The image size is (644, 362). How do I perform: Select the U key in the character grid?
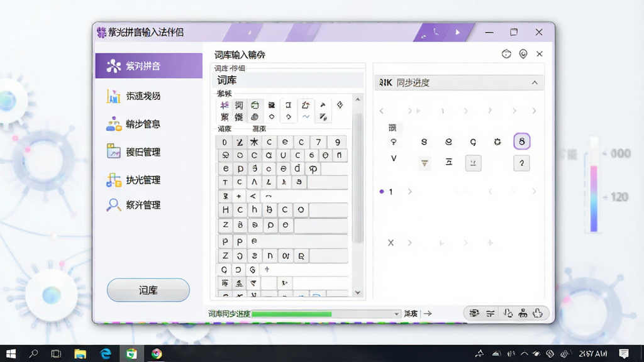pyautogui.click(x=283, y=156)
